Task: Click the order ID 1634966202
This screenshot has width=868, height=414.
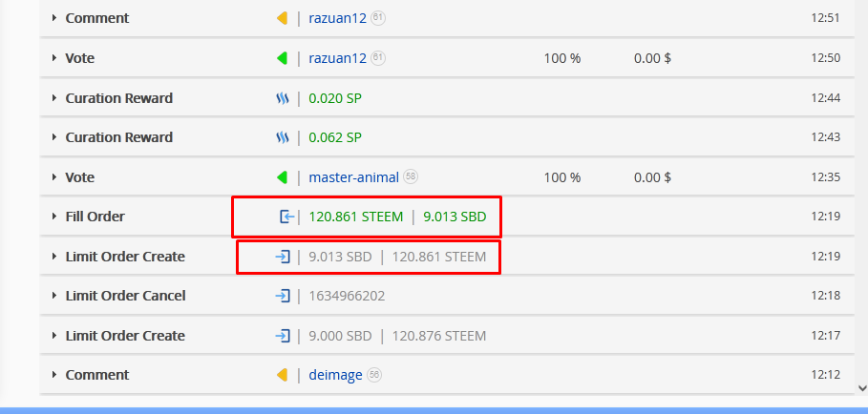Action: 347,296
